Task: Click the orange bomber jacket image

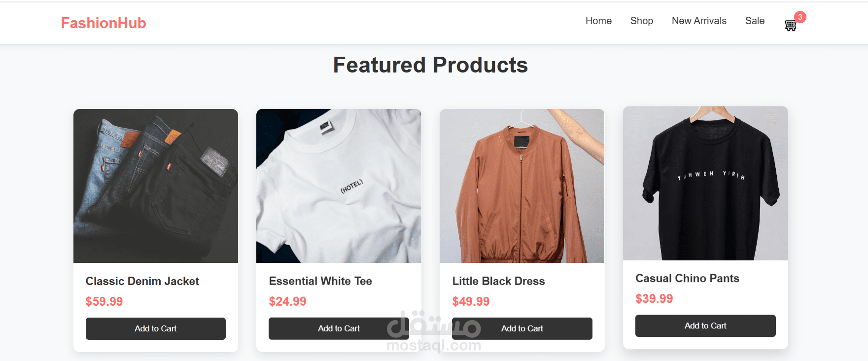Action: (521, 186)
